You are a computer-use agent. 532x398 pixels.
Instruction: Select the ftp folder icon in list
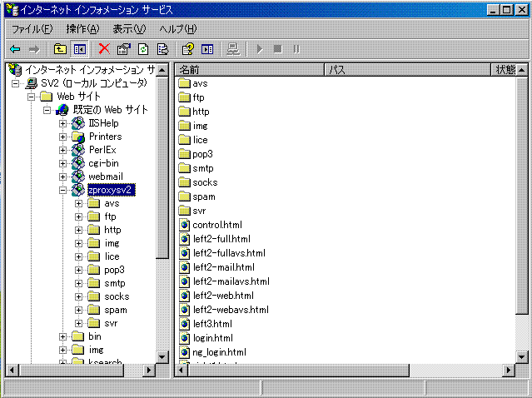(184, 97)
